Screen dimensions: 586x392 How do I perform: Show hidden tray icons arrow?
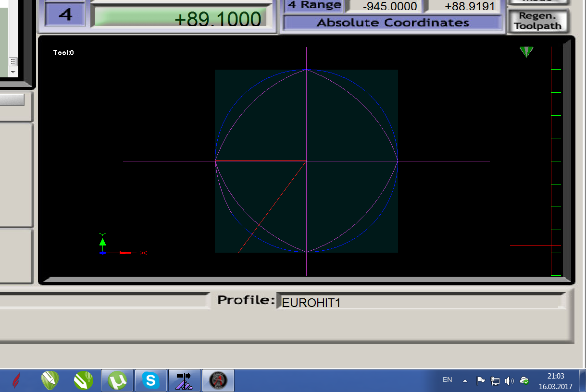[465, 380]
